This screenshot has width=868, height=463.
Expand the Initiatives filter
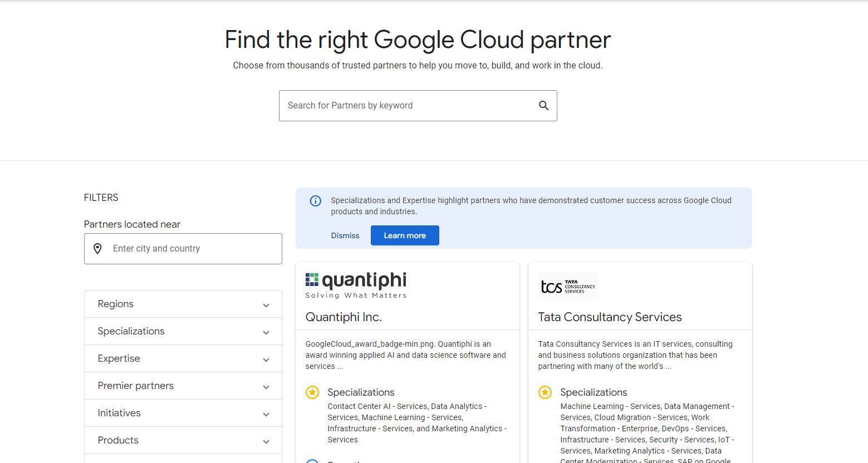(183, 413)
